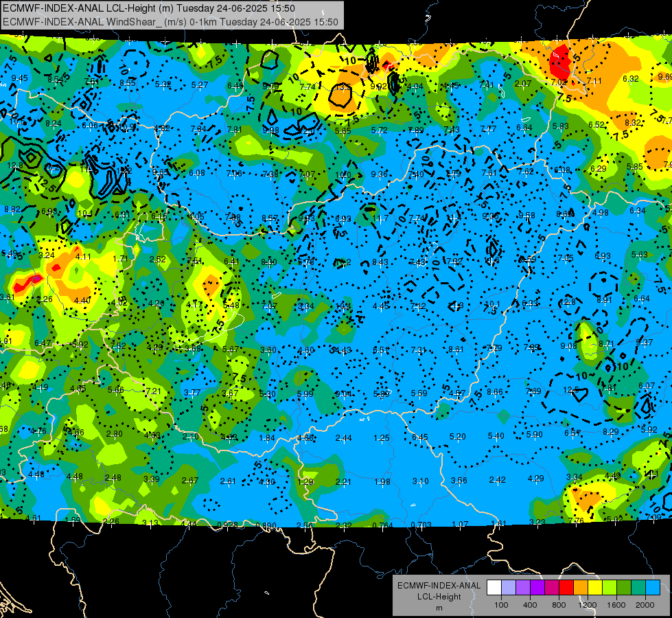Screen dimensions: 672x618
Task: Click the 1.25 grid point value
Action: [382, 438]
